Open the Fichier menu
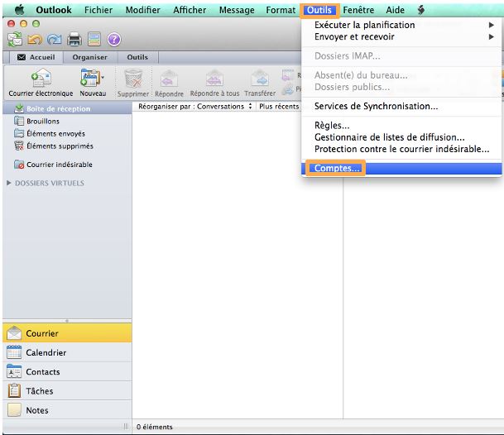 click(98, 10)
